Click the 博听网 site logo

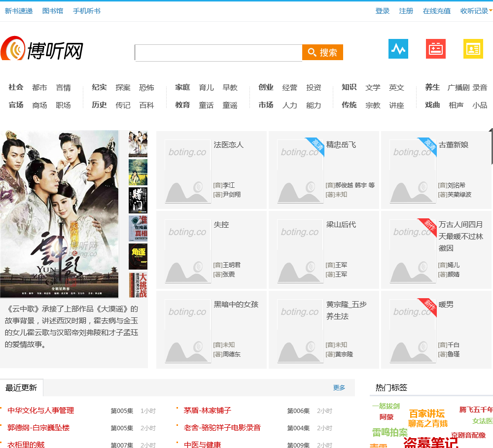42,49
